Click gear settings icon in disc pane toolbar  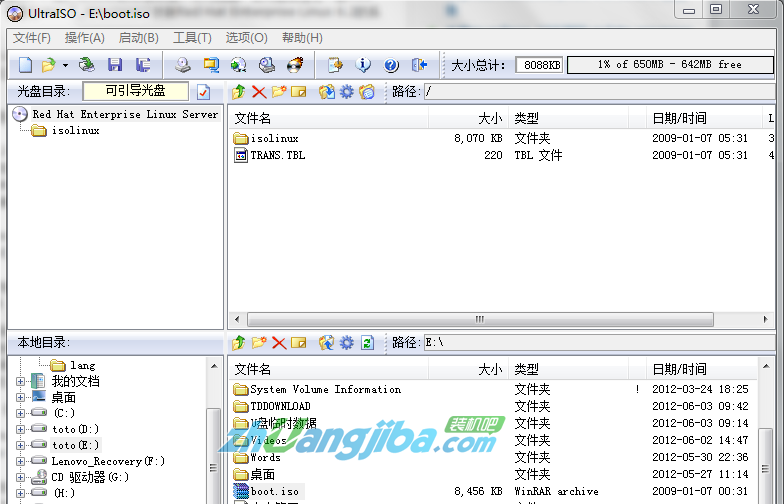[x=347, y=92]
